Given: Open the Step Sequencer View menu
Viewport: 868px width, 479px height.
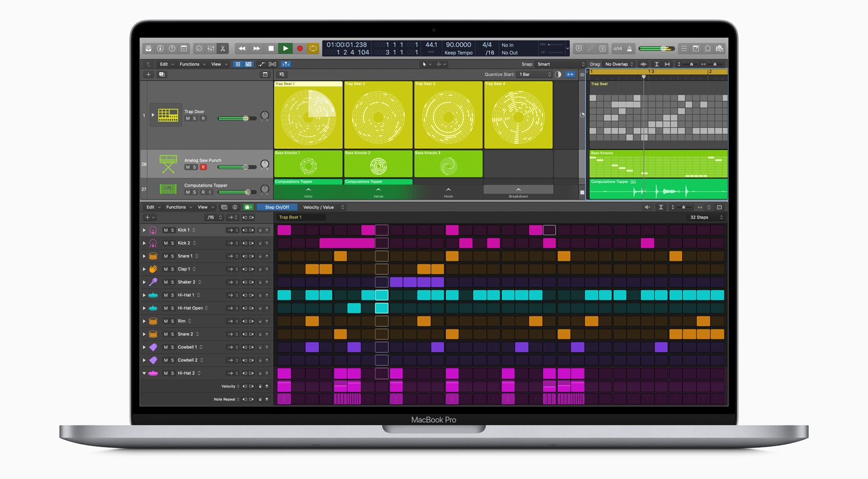Looking at the screenshot, I should tap(205, 207).
